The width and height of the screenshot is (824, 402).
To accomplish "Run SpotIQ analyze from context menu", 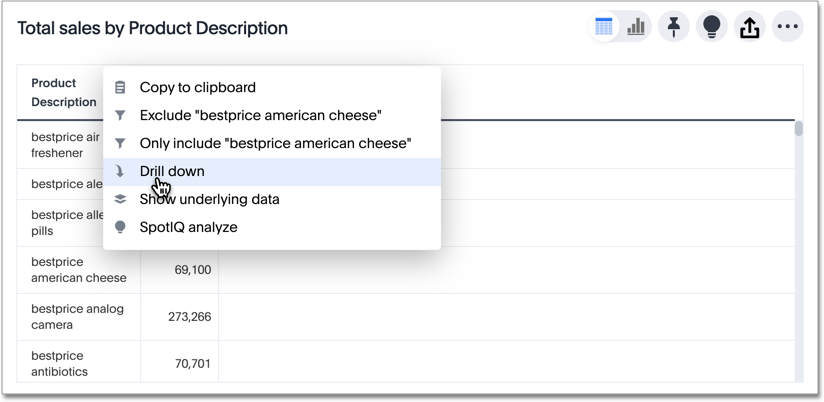I will [x=188, y=227].
